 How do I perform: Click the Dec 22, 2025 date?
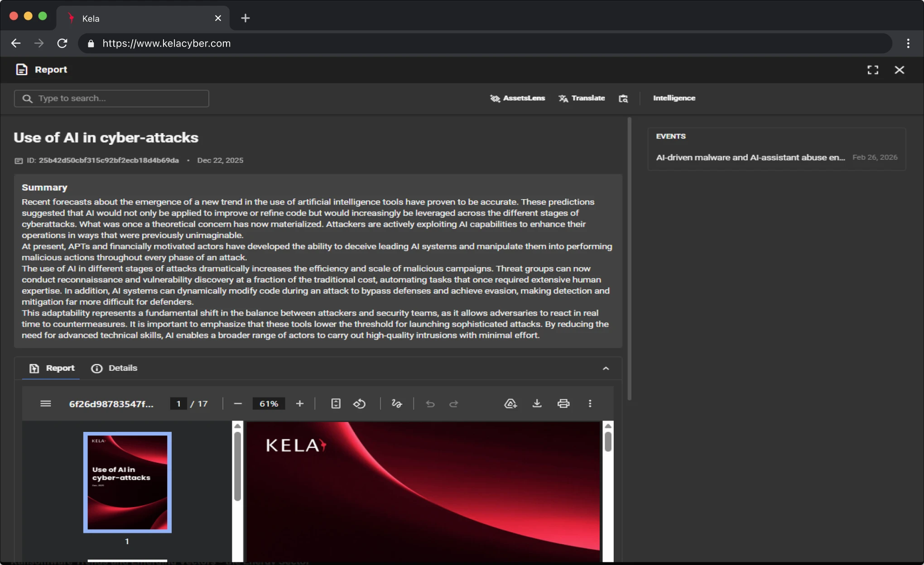pyautogui.click(x=220, y=160)
